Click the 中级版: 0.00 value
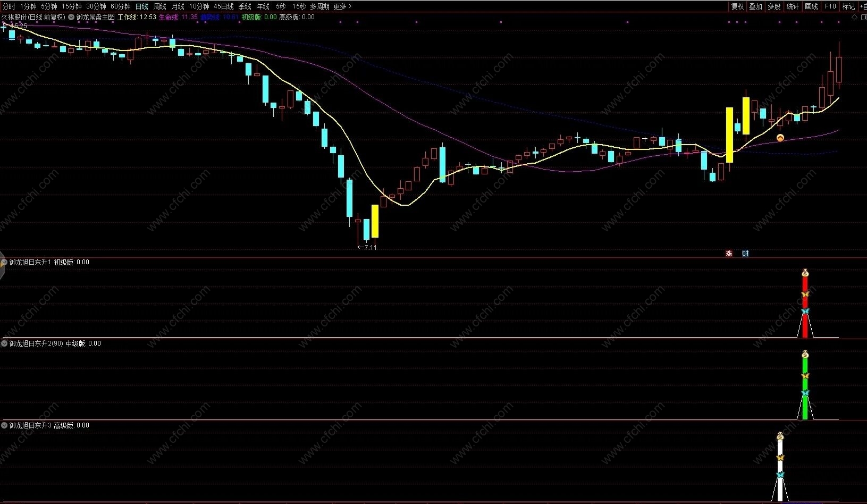The height and width of the screenshot is (504, 867). click(83, 343)
